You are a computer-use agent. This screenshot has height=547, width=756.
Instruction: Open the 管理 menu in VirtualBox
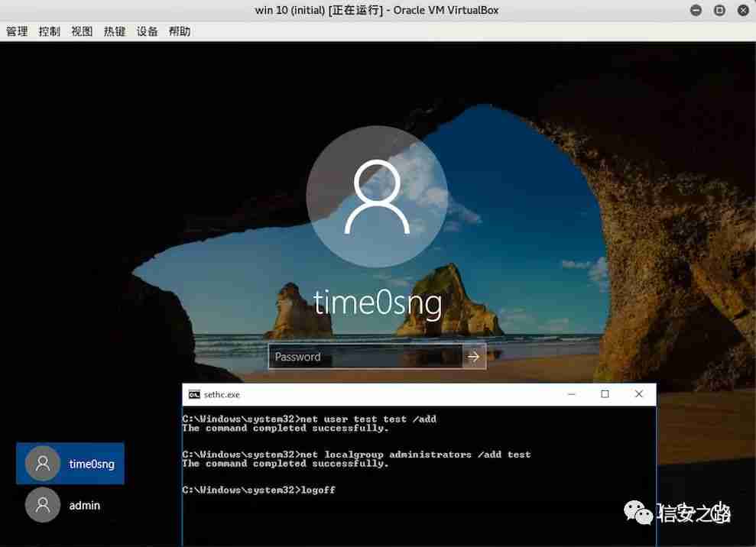click(17, 31)
